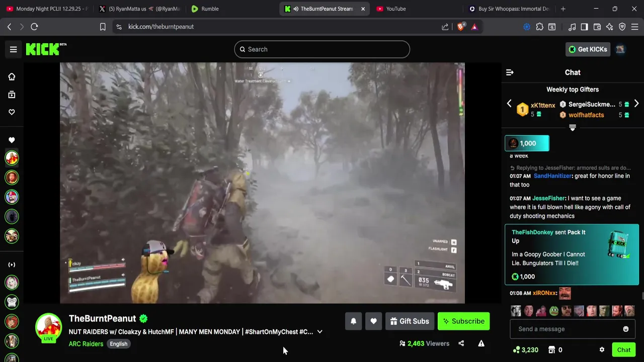Click the Gift Subs button
The height and width of the screenshot is (362, 644).
tap(410, 321)
